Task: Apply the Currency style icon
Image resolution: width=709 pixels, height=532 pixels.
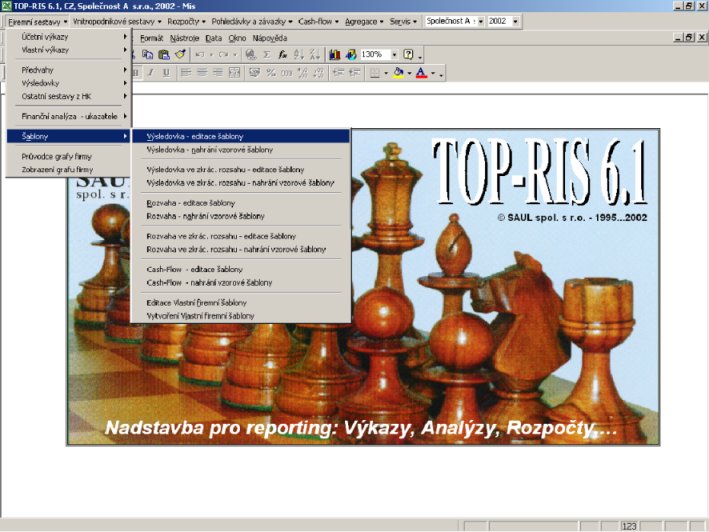Action: point(255,73)
